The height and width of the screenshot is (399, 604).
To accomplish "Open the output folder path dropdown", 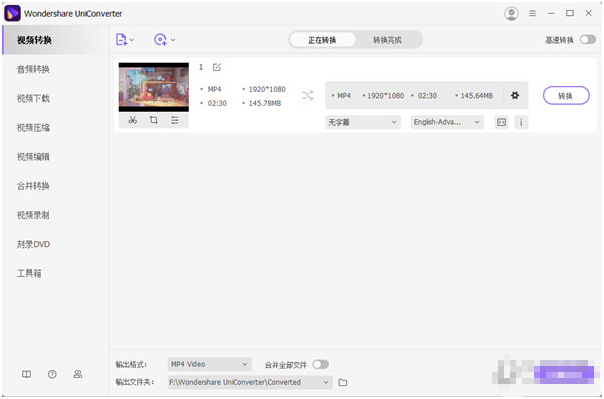I will tap(250, 382).
